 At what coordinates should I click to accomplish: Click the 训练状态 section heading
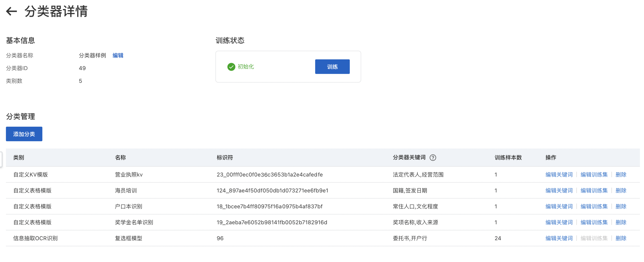pos(230,40)
